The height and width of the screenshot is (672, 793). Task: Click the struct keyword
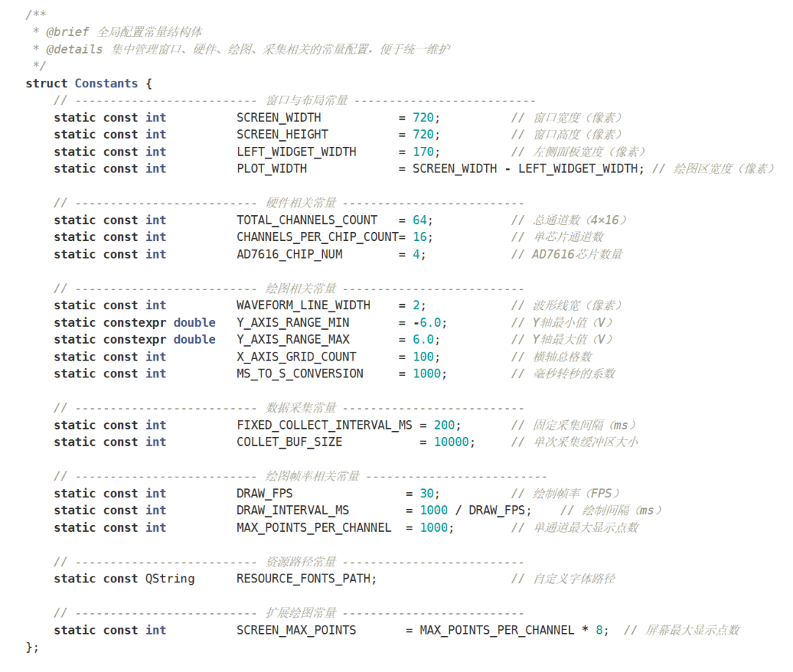pyautogui.click(x=46, y=84)
